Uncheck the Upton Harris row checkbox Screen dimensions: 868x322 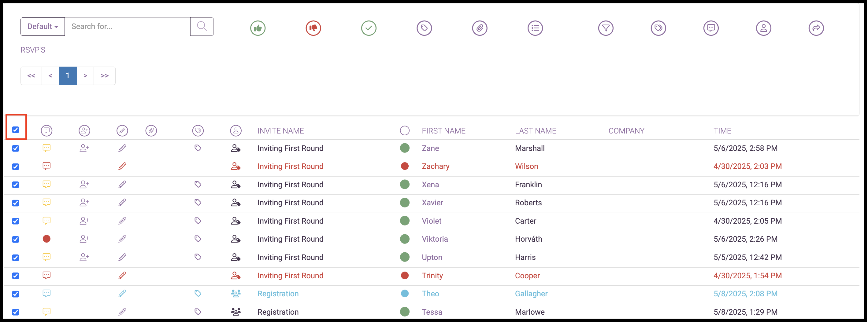(16, 258)
